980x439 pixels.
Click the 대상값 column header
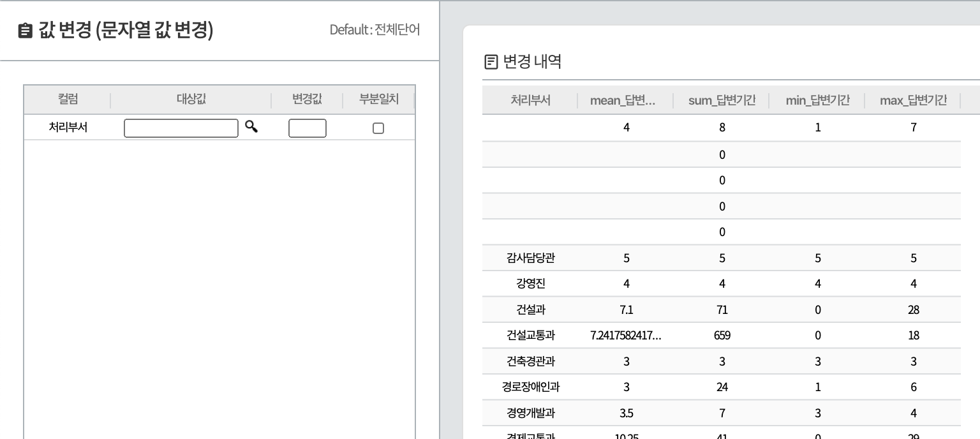click(x=191, y=100)
